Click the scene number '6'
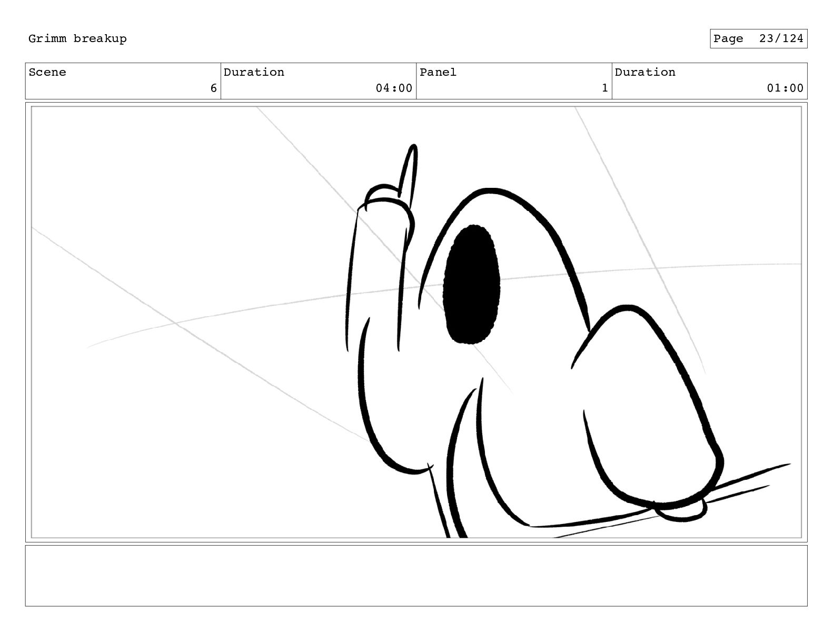Screen dimensions: 834x644 pos(213,88)
